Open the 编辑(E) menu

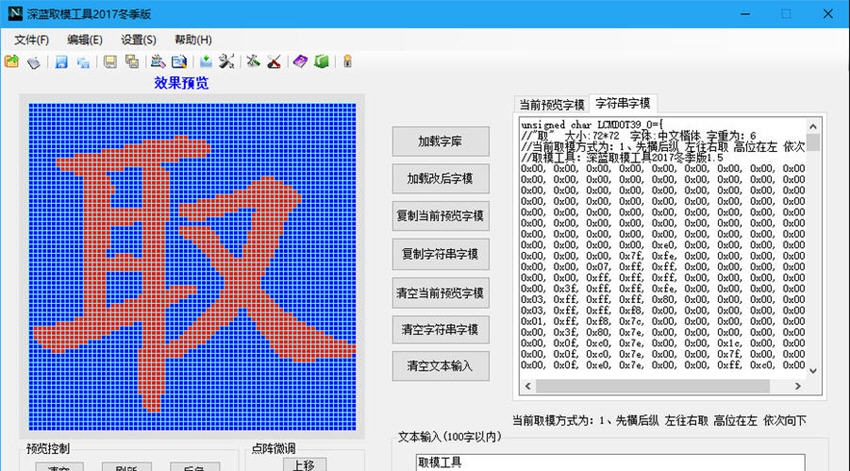click(85, 40)
